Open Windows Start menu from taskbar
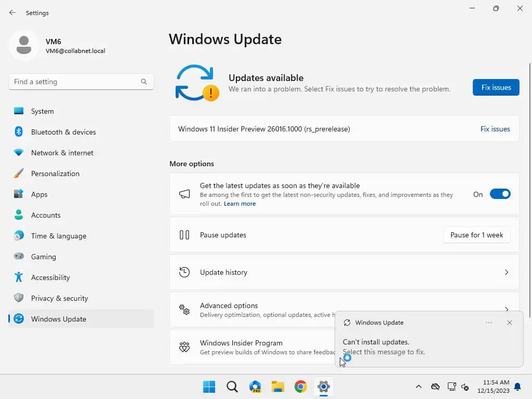Viewport: 532px width, 399px height. point(209,387)
